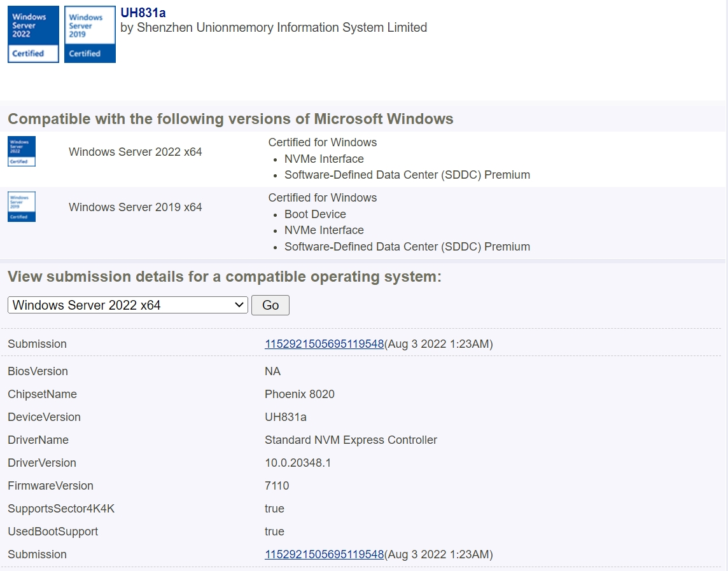Viewport: 728px width, 571px height.
Task: Click the UH831a product title
Action: coord(143,13)
